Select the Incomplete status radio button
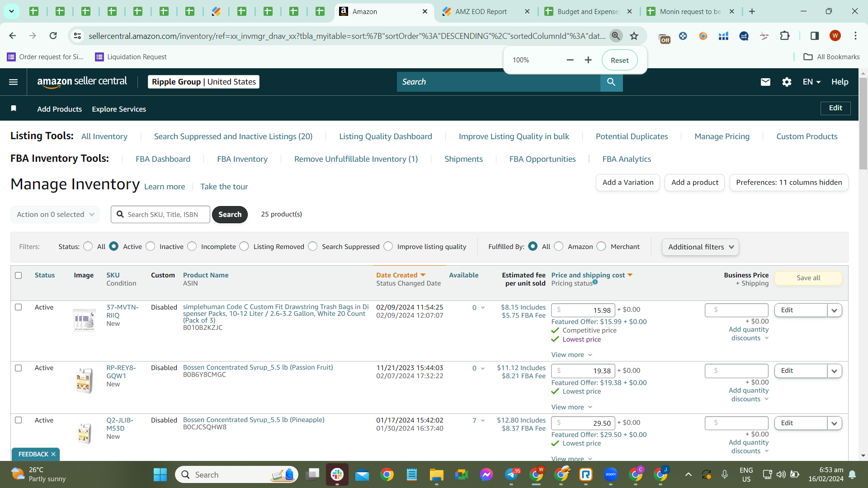 click(x=192, y=246)
